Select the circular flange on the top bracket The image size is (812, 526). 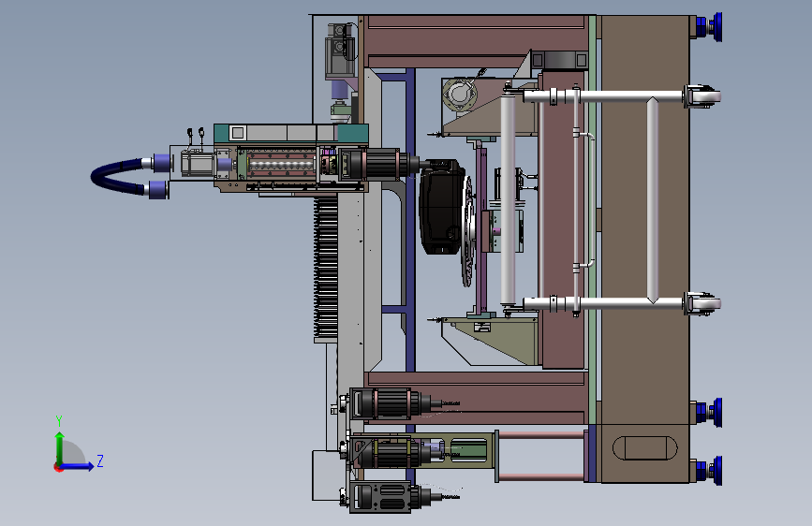pyautogui.click(x=458, y=95)
